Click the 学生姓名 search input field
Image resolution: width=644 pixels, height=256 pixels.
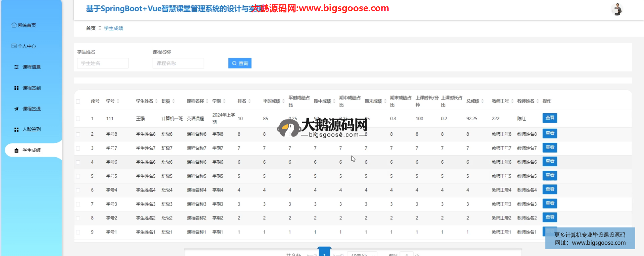103,63
